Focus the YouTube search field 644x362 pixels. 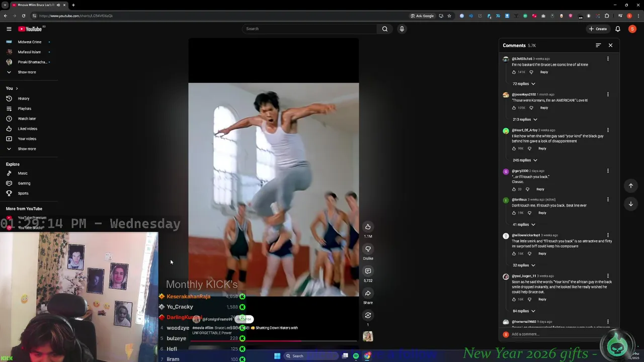309,29
